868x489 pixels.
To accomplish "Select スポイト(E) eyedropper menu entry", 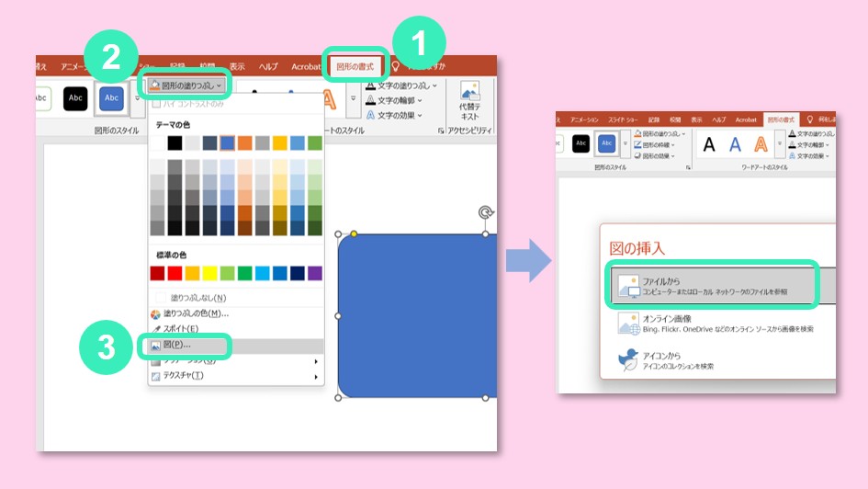I will click(180, 328).
